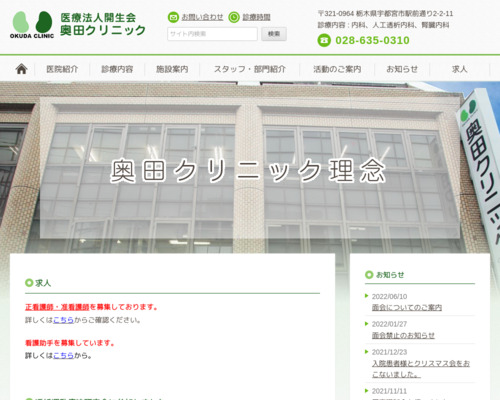Viewport: 500px width, 400px height.
Task: Open the スタッフ・部門紹介 menu item
Action: coord(250,69)
